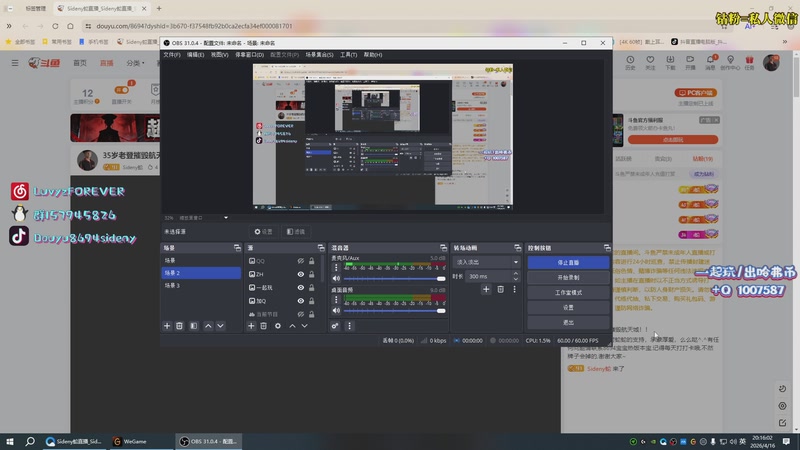Mute the 麦克风/Aux speaker icon
The width and height of the screenshot is (800, 450).
coord(336,279)
